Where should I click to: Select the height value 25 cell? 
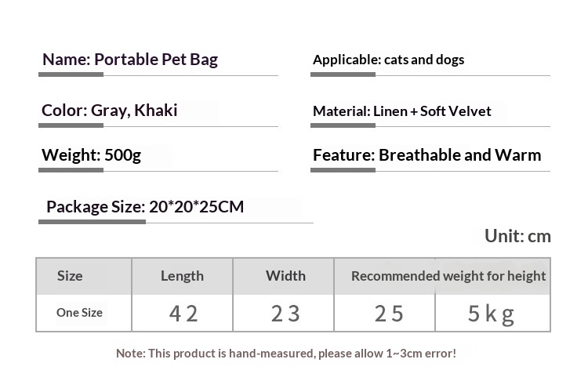click(385, 313)
